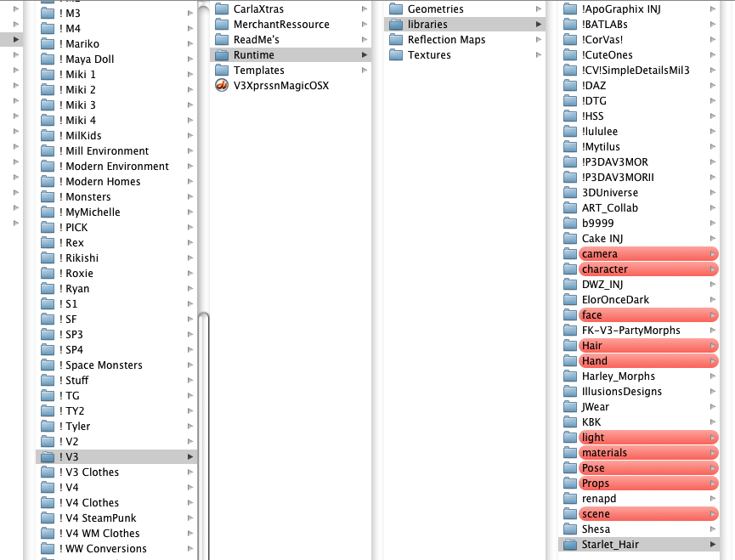Select the ! WW Conversions folder

pos(116,549)
